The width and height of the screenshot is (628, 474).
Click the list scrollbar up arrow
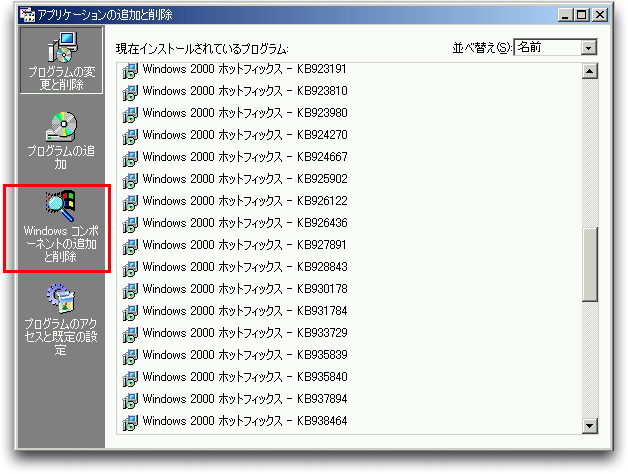(589, 71)
